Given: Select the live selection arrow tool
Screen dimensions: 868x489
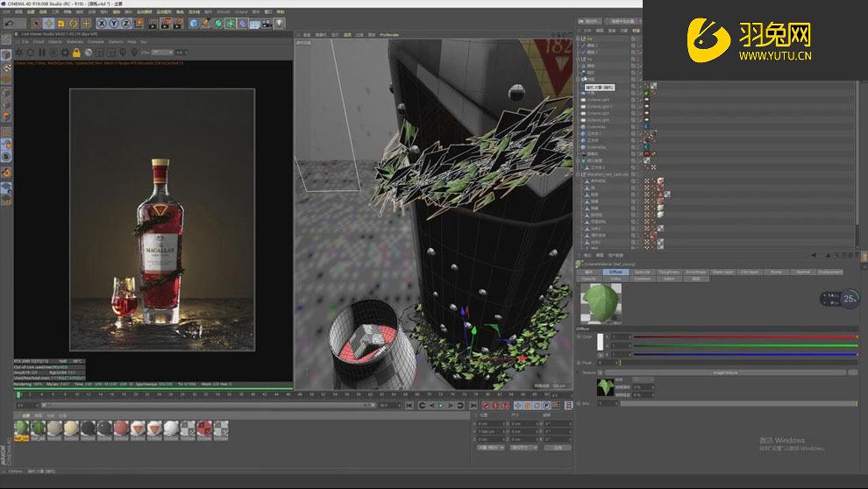Looking at the screenshot, I should (37, 24).
